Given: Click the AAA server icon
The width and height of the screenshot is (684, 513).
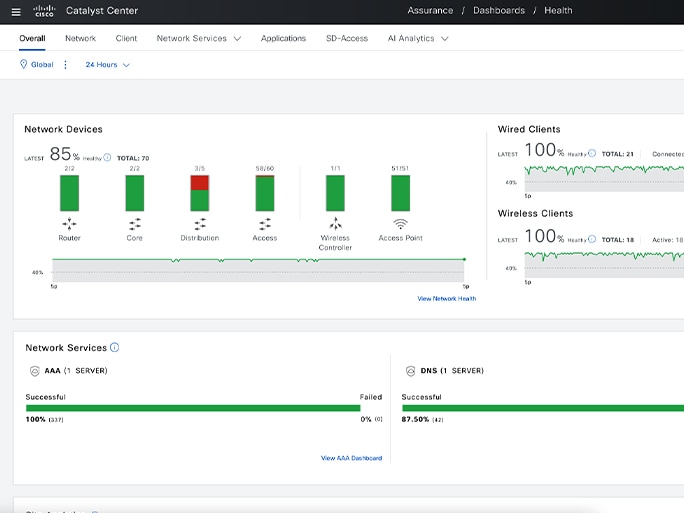Looking at the screenshot, I should 34,371.
